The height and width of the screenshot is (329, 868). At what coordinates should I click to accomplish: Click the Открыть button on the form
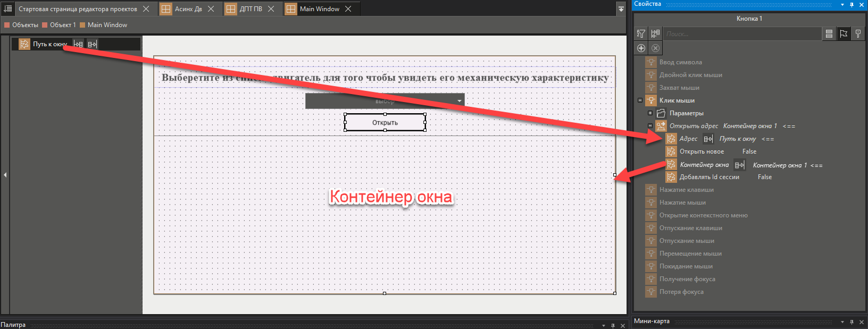pos(385,122)
